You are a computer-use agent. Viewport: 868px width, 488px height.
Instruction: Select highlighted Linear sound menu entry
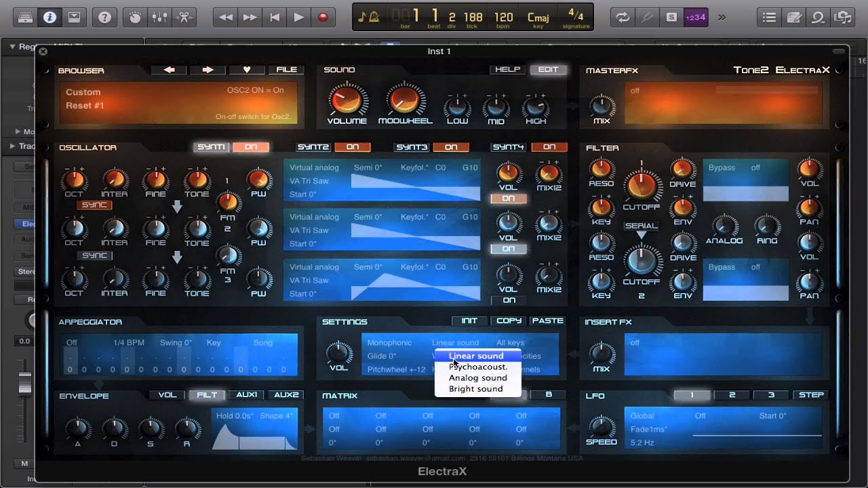[478, 356]
